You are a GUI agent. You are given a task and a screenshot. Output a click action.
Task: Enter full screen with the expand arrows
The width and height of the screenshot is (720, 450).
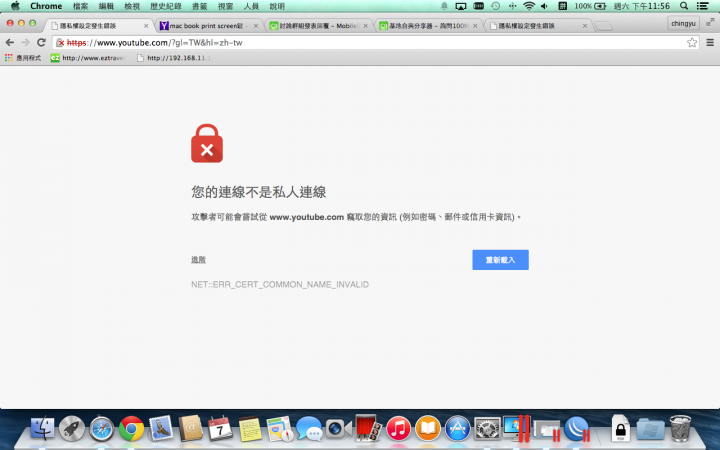tap(710, 22)
